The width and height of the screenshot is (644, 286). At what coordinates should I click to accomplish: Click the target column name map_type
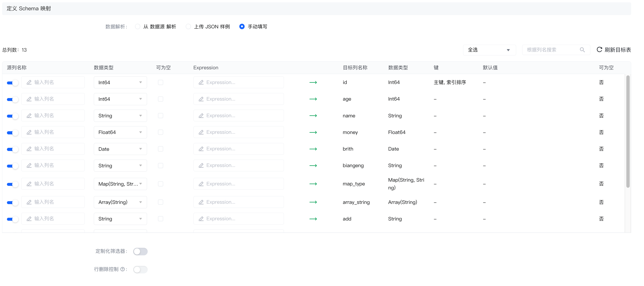(354, 184)
